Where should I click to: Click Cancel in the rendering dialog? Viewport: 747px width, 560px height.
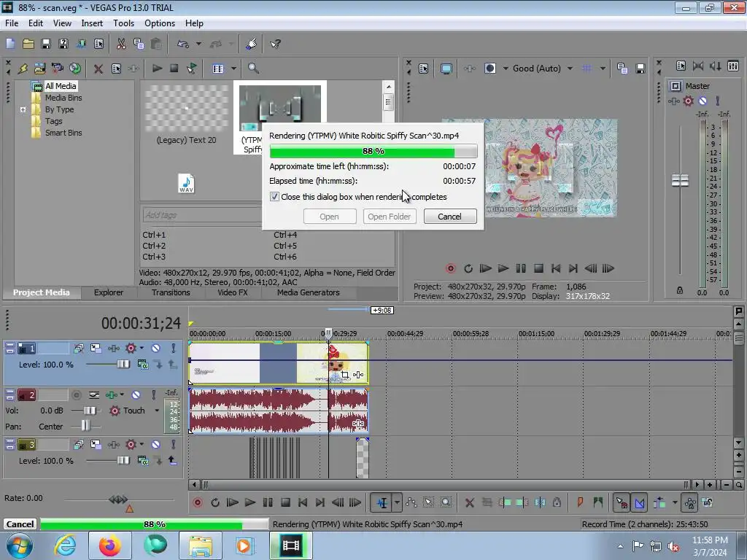coord(449,216)
